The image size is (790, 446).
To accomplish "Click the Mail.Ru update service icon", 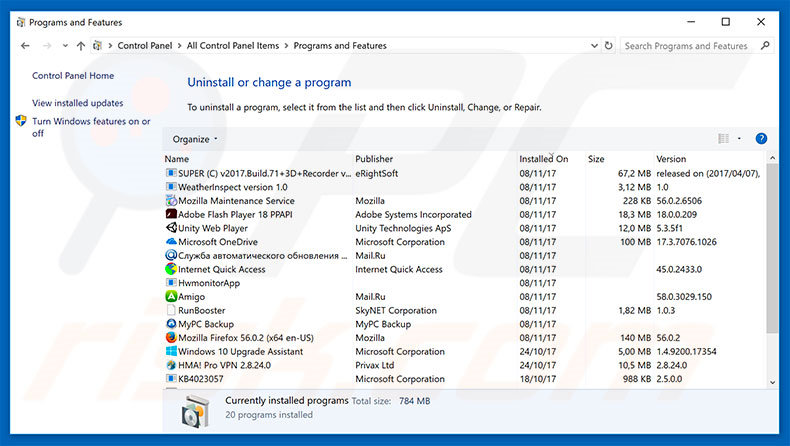I will pyautogui.click(x=171, y=256).
